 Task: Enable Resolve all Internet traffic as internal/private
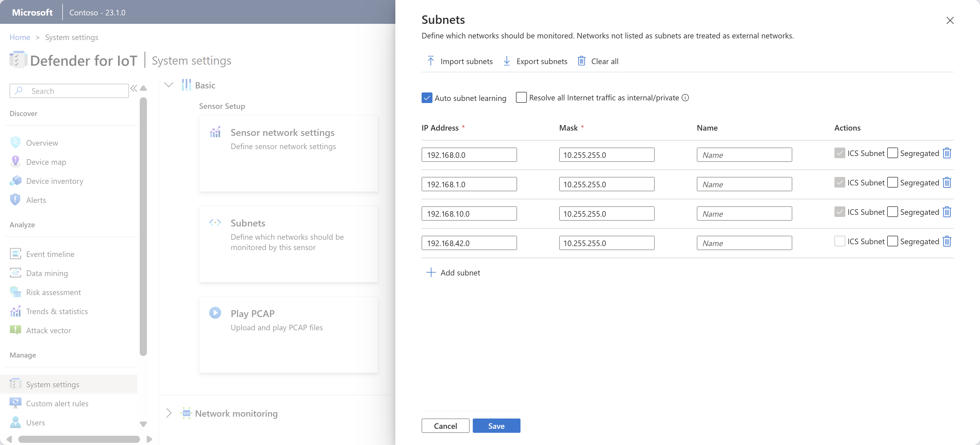click(521, 97)
